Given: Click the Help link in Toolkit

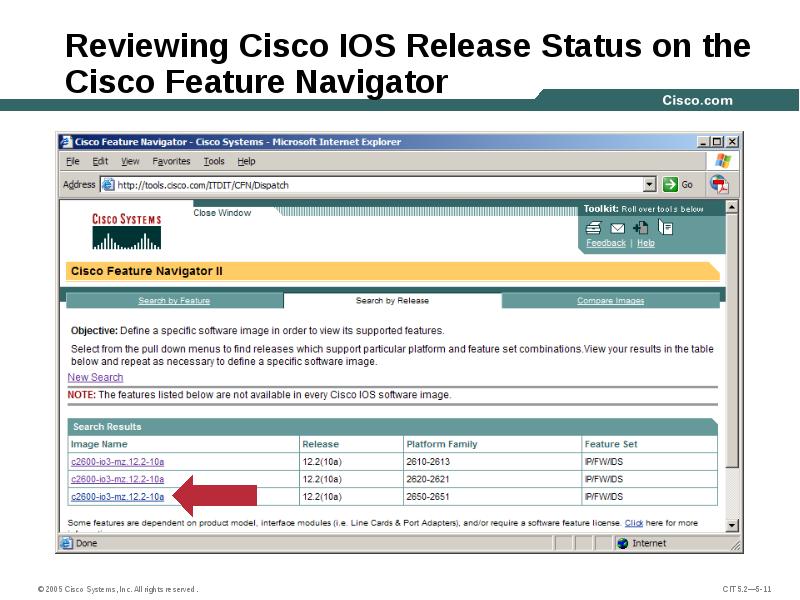Looking at the screenshot, I should tap(645, 243).
